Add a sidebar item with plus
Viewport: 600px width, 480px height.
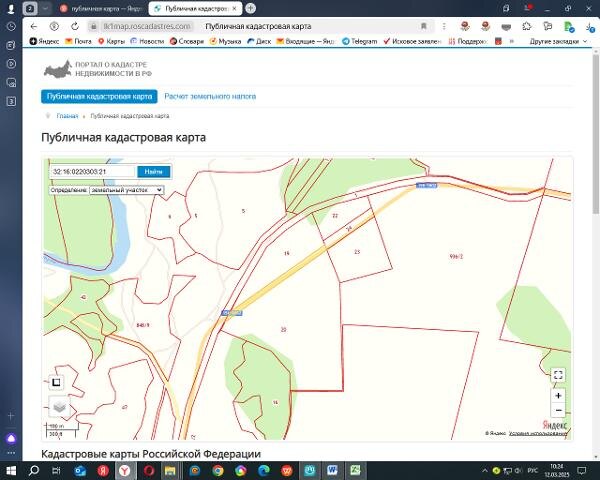(x=11, y=416)
